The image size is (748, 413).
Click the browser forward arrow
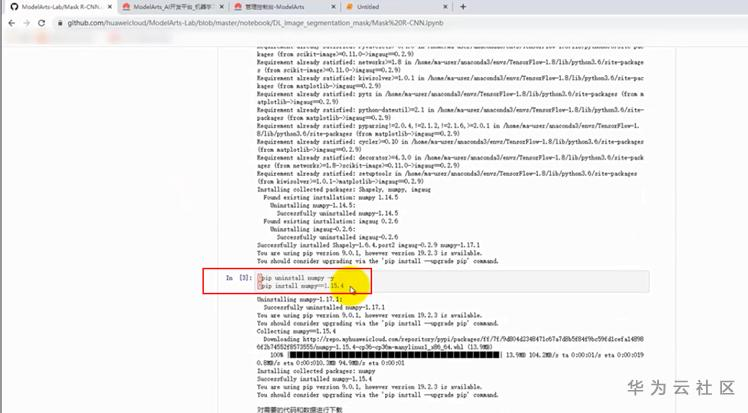pyautogui.click(x=27, y=23)
